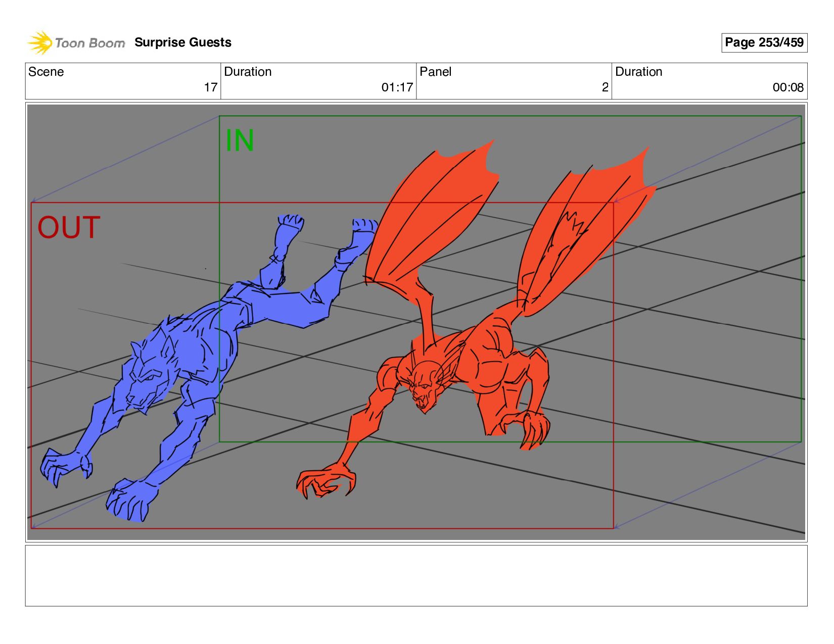The height and width of the screenshot is (644, 834).
Task: Click the 'Scene' header label
Action: click(x=46, y=72)
